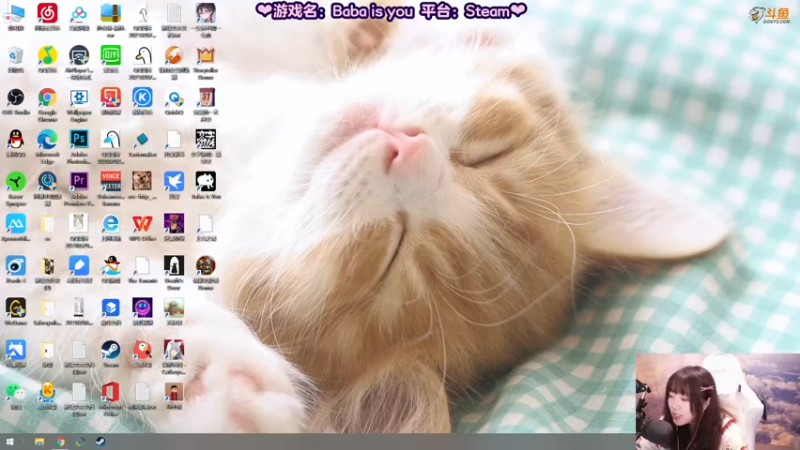Image resolution: width=800 pixels, height=450 pixels.
Task: Launch Adobe Premiere Pro from the desktop
Action: point(79,181)
